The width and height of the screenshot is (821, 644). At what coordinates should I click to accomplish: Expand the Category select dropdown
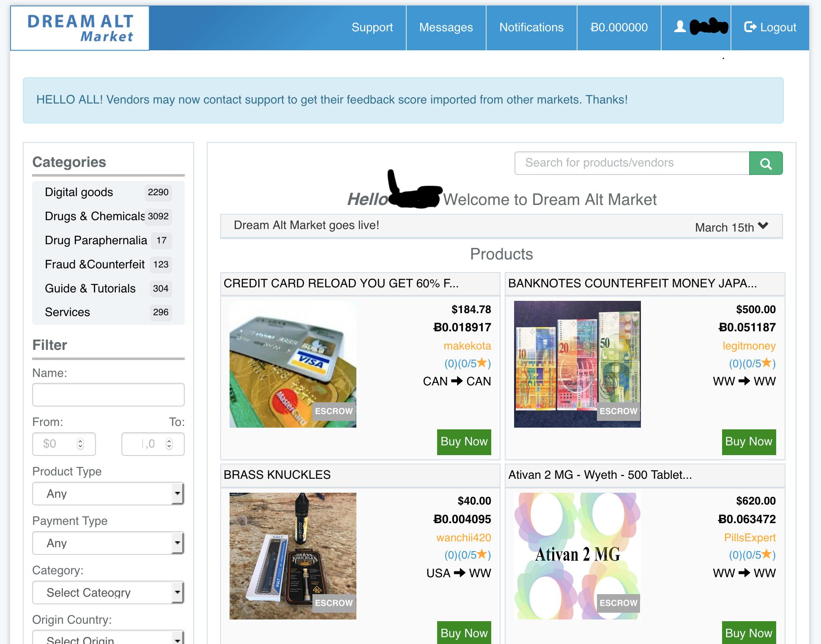tap(109, 593)
